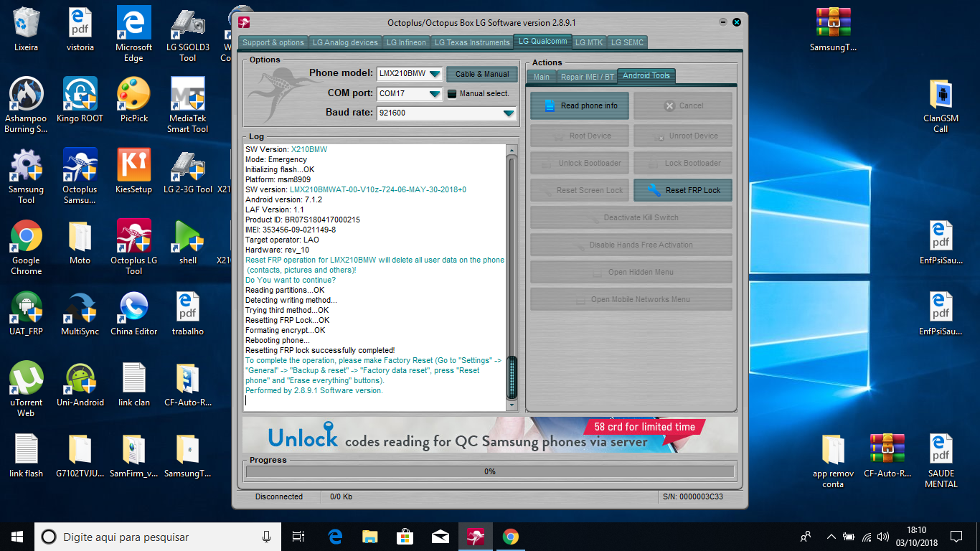
Task: Launch MultiSync desktop shortcut
Action: click(80, 313)
